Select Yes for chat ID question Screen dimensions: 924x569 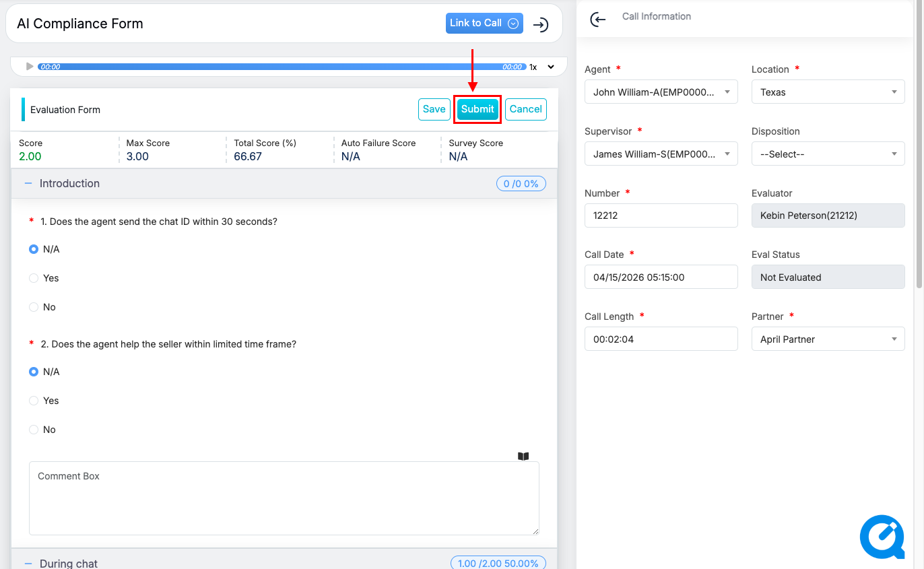coord(34,278)
